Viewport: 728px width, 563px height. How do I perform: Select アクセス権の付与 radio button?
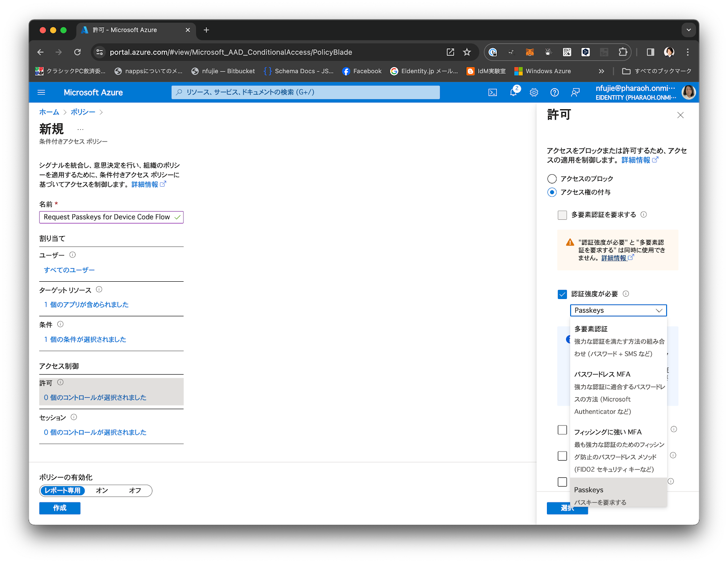552,192
